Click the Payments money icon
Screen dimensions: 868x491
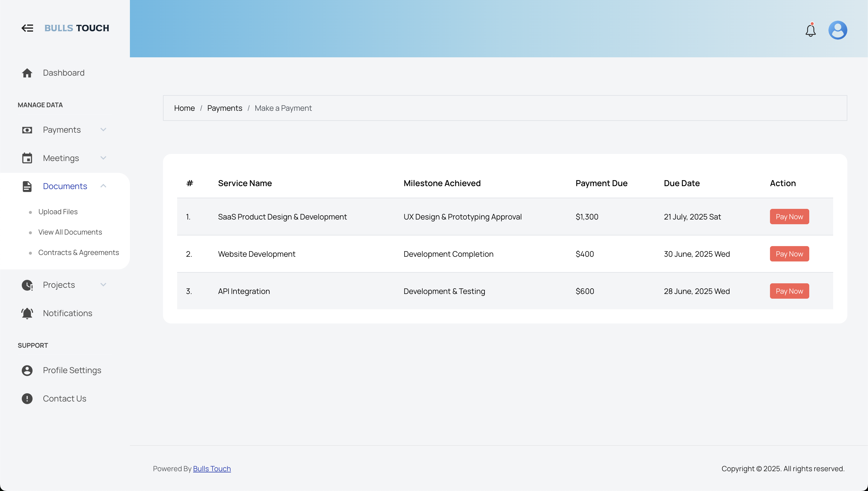click(x=27, y=130)
